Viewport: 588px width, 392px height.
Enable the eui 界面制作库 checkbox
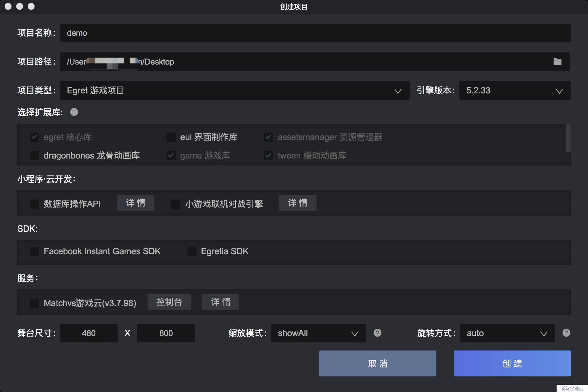171,137
